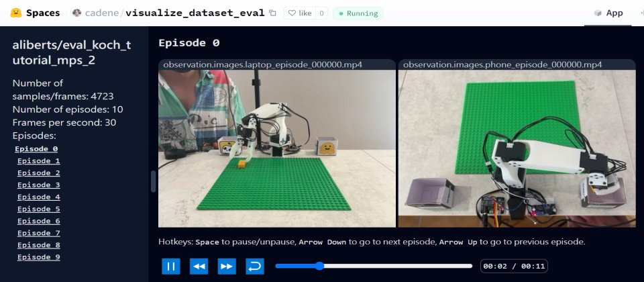
Task: Select Episode 4 in sidebar
Action: [39, 197]
